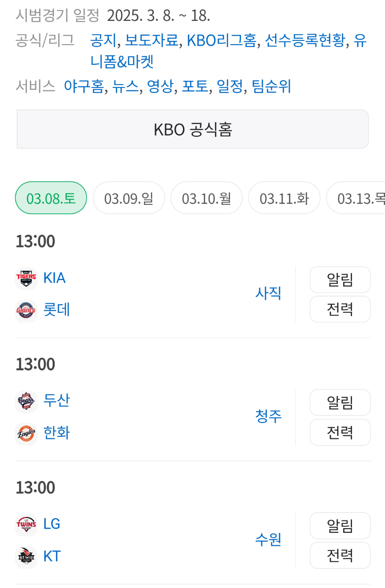
Task: Tap the Lotte Giants team logo
Action: (26, 310)
